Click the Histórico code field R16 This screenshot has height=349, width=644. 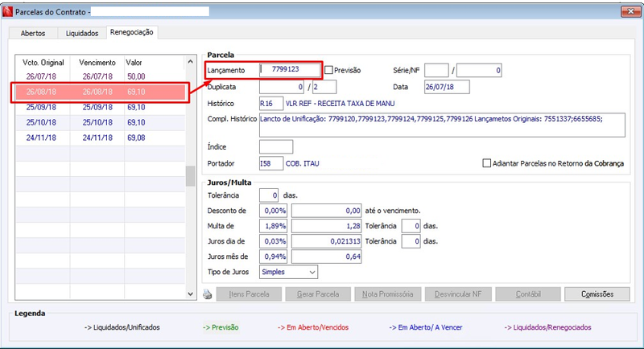click(x=271, y=104)
